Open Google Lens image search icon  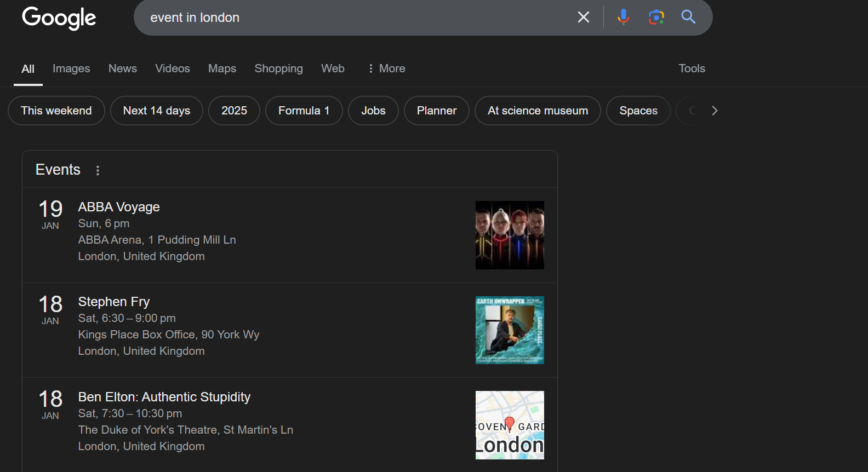(656, 18)
